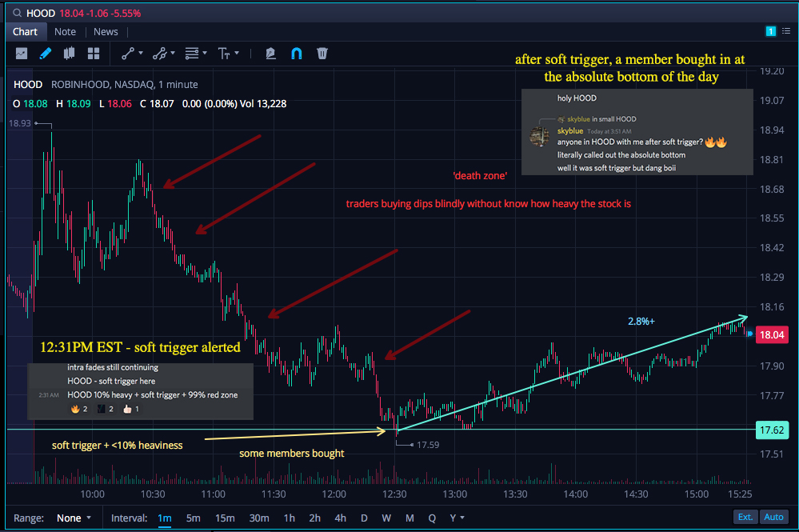This screenshot has width=799, height=532.
Task: Click the 18.93 day-high marker label
Action: point(20,123)
